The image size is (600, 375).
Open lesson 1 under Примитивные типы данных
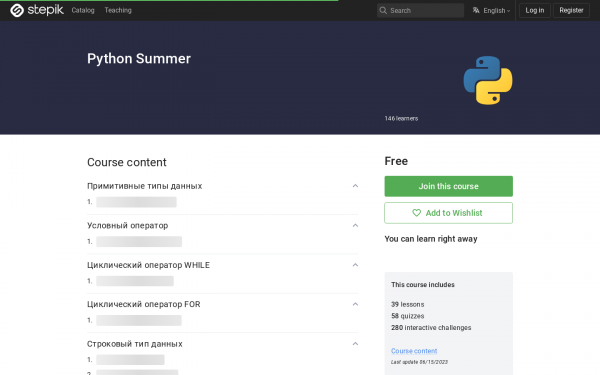tap(136, 202)
